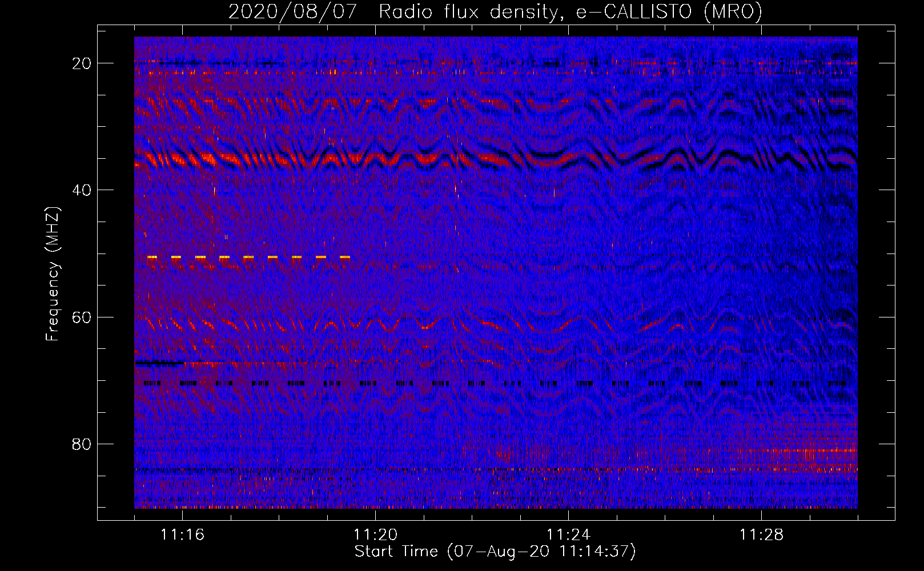Click the 40 MHz frequency tick label
Screen dimensions: 924x571
click(82, 190)
